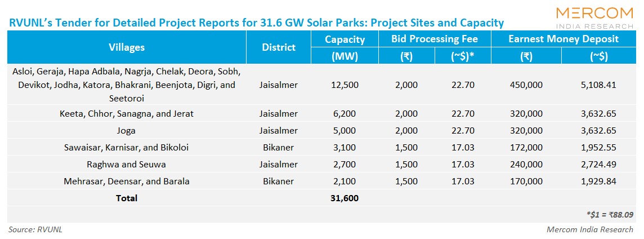
Task: Click "Jaisalmer" in the Raghwa and Seuwa row
Action: coord(279,164)
